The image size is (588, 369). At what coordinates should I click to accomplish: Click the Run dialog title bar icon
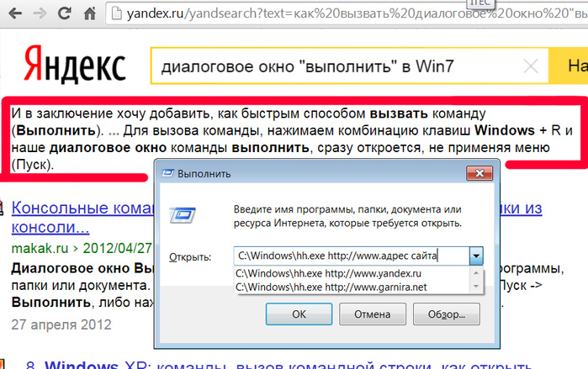(167, 173)
